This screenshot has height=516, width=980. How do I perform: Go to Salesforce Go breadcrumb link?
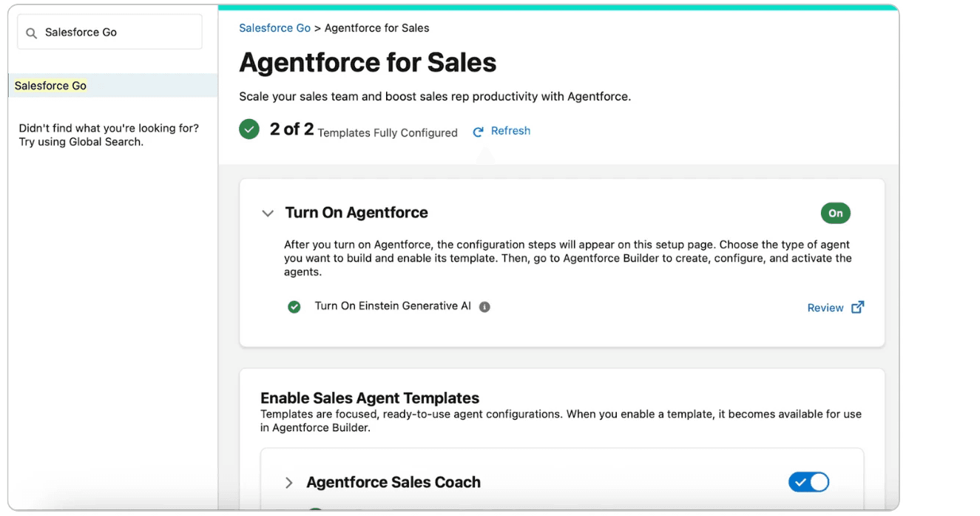point(274,28)
